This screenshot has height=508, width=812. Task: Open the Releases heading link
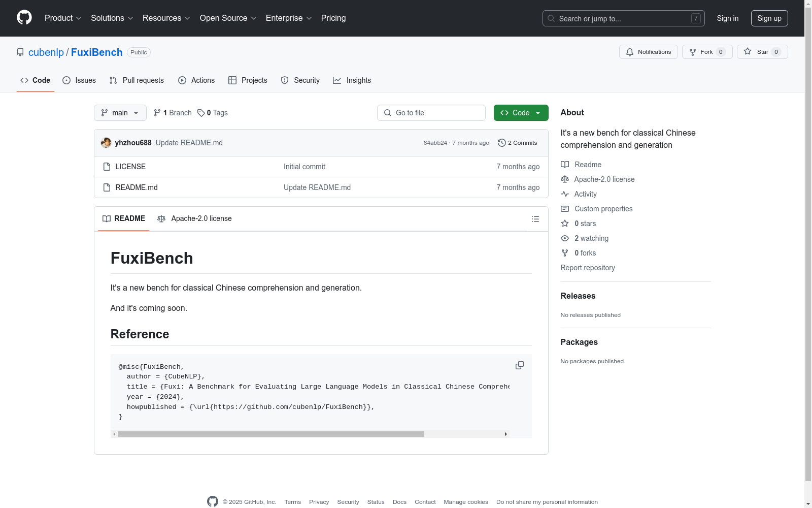point(578,296)
